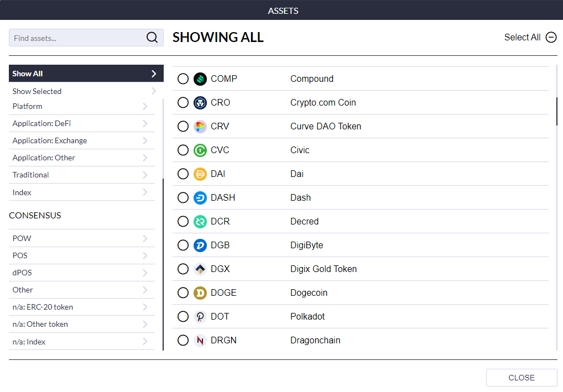The image size is (563, 392).
Task: Click the Decred coin logo
Action: click(200, 222)
